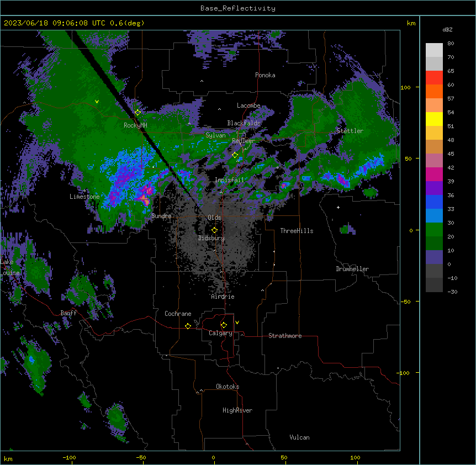Select the yellow diamond marker below Cochrane
This screenshot has width=476, height=465.
[x=188, y=326]
